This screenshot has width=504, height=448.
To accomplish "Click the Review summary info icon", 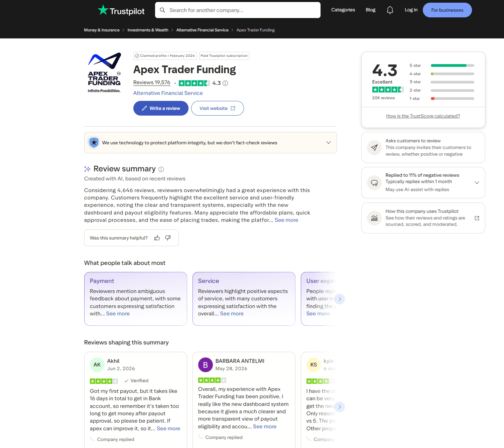I will [x=161, y=169].
